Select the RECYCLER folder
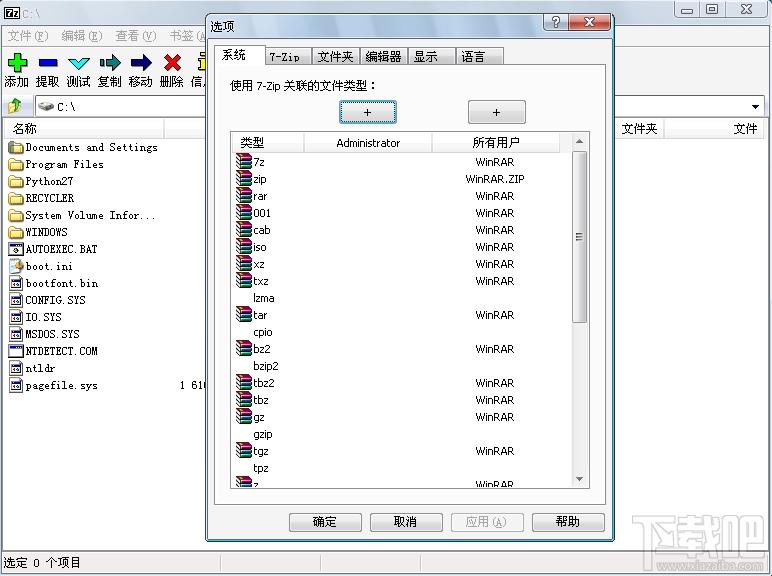Viewport: 772px width, 576px height. [x=42, y=198]
